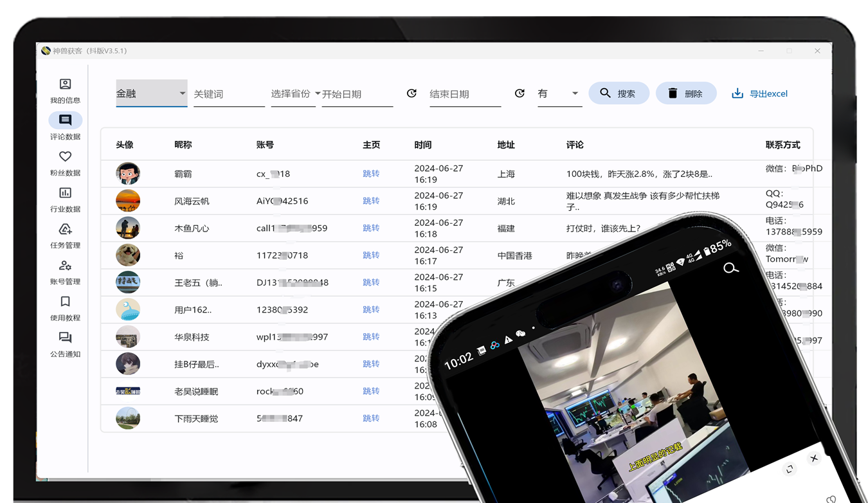Viewport: 868px width, 503px height.
Task: Click the 评论 column header
Action: point(575,145)
